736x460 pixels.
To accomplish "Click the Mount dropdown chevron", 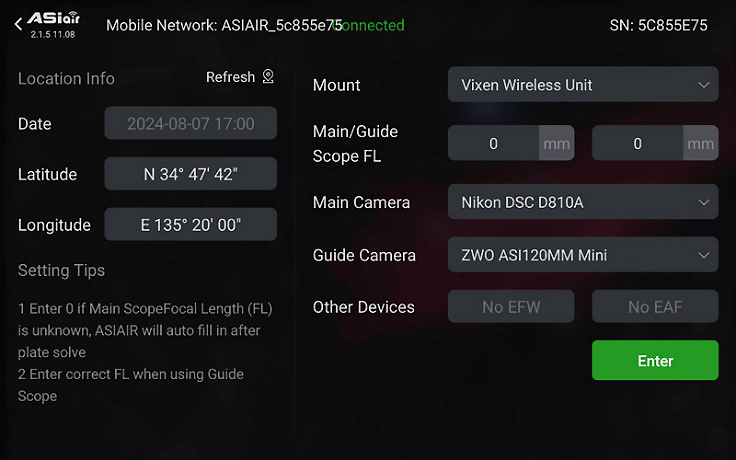I will click(x=703, y=85).
